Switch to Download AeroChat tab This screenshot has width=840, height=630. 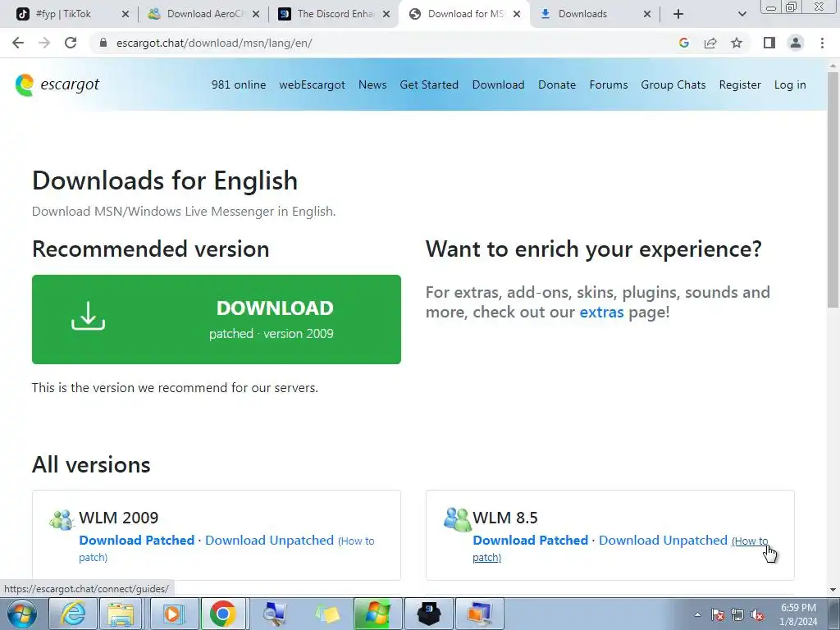click(204, 15)
